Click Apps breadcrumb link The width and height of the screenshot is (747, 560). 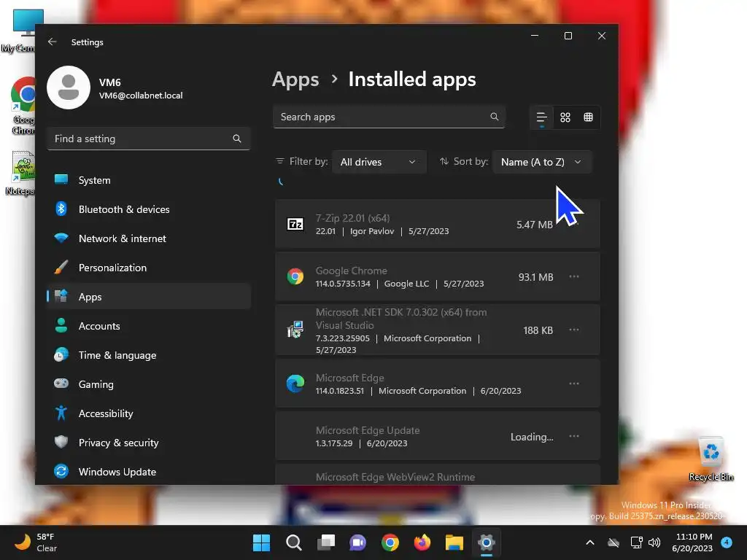click(295, 79)
